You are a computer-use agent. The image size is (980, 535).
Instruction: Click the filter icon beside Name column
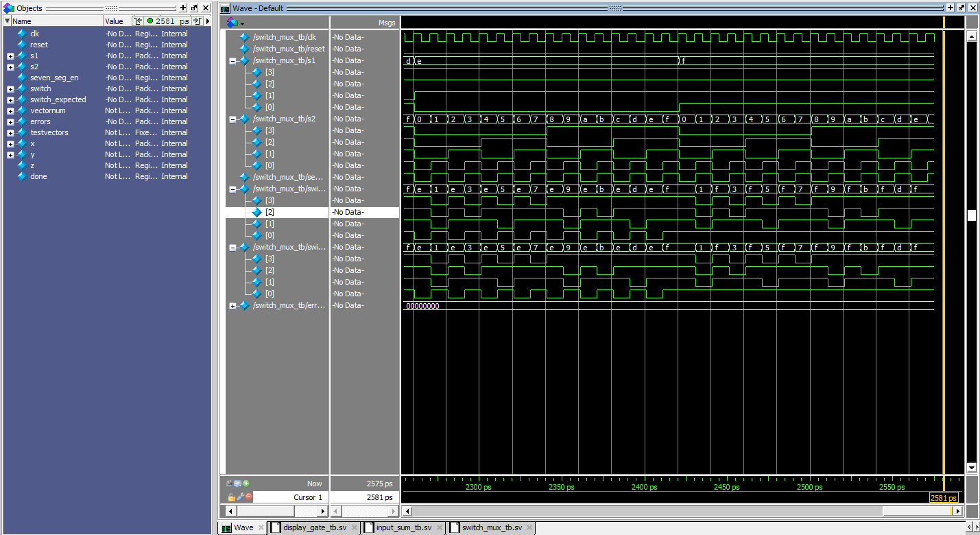[x=7, y=21]
